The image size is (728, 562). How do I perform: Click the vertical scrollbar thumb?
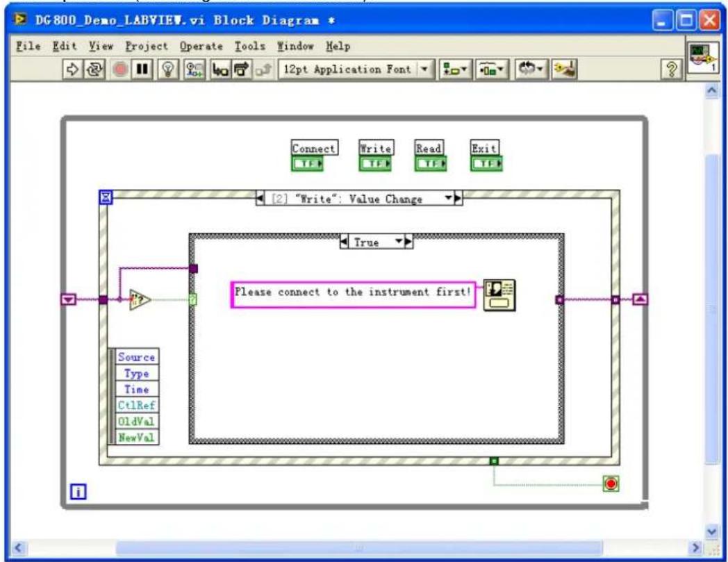pyautogui.click(x=712, y=309)
